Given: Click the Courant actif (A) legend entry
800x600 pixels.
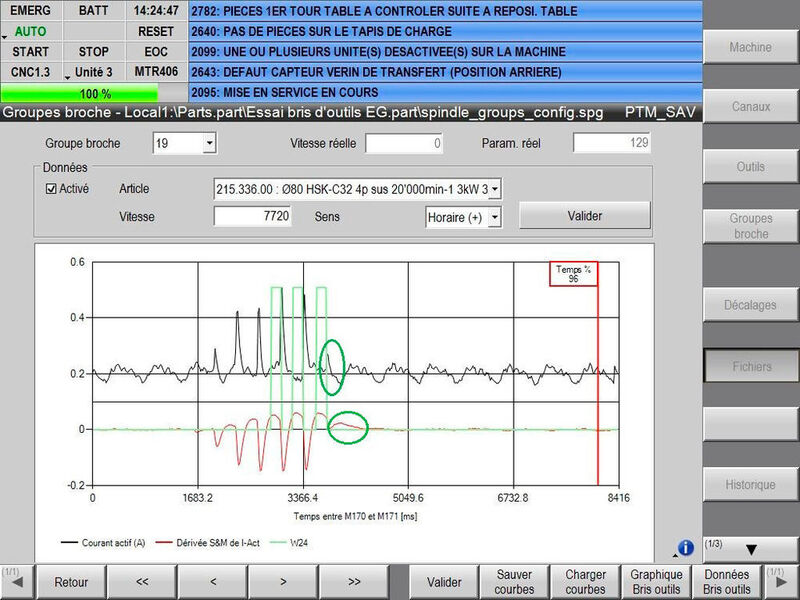Looking at the screenshot, I should 103,543.
